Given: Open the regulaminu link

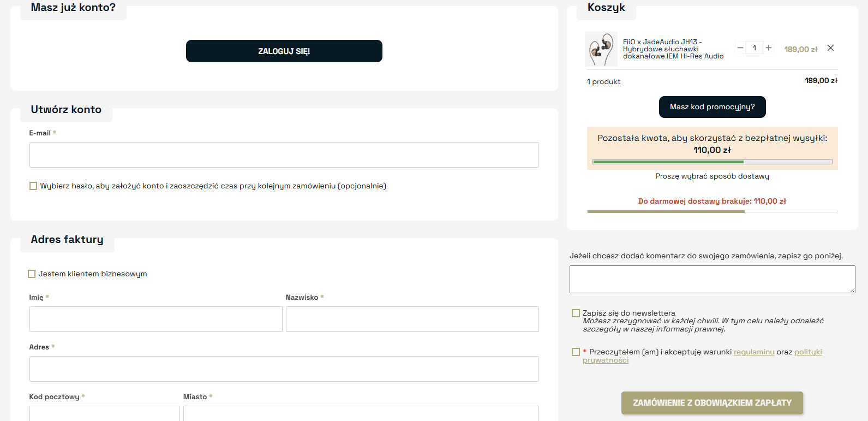Looking at the screenshot, I should tap(753, 352).
